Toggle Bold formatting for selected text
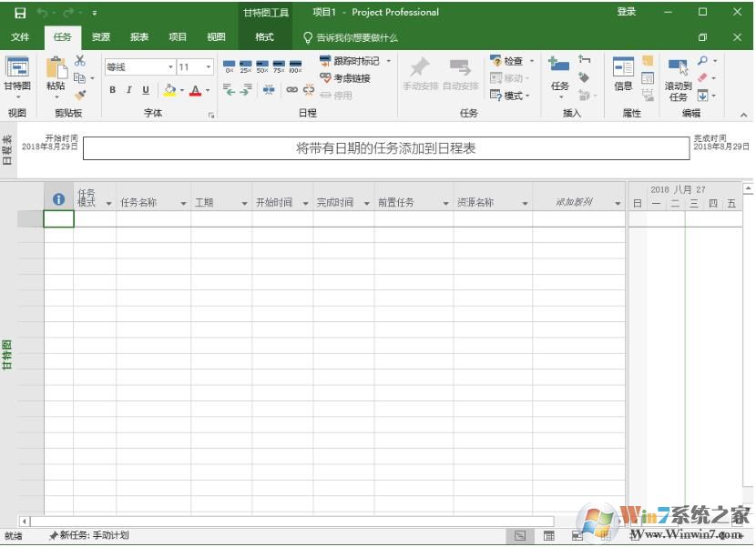 112,89
